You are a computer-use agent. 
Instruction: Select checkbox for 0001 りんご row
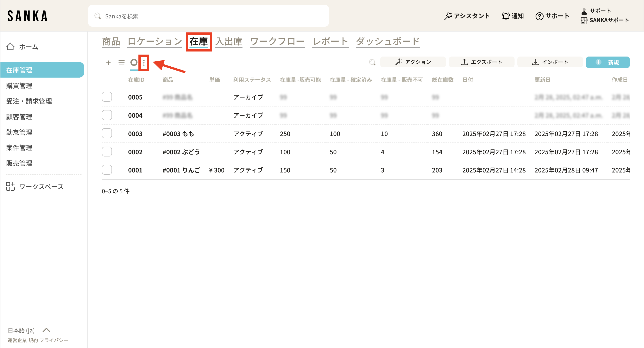click(x=107, y=170)
